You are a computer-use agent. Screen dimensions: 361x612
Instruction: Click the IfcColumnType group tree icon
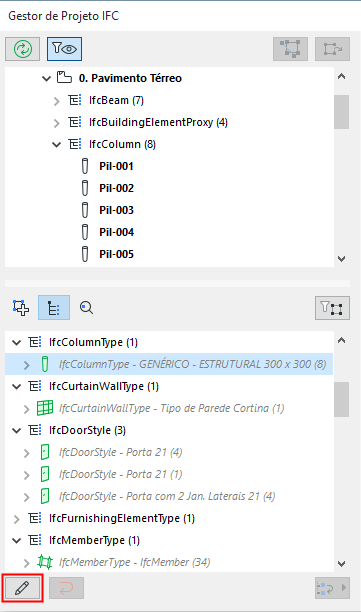point(35,342)
